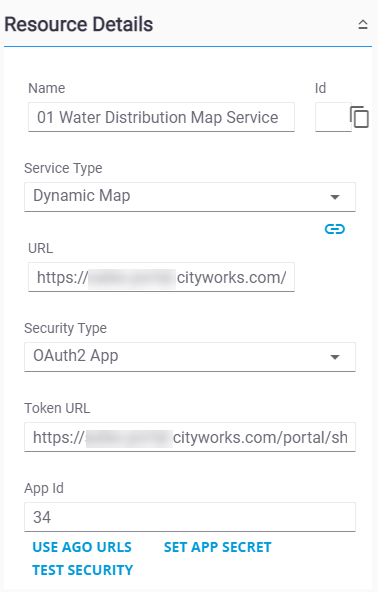
Task: Select the App Id field showing 34
Action: click(x=190, y=517)
